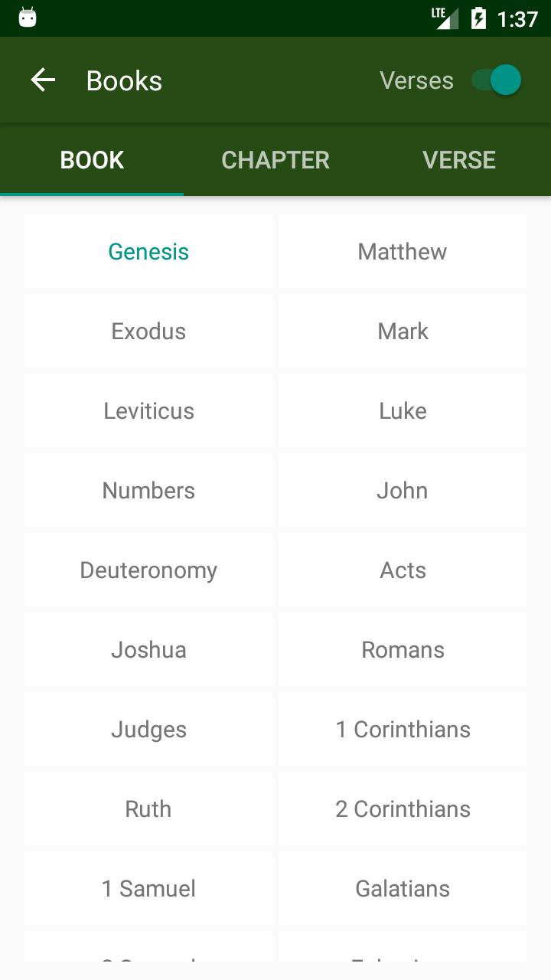Select the BOOK tab

click(92, 160)
